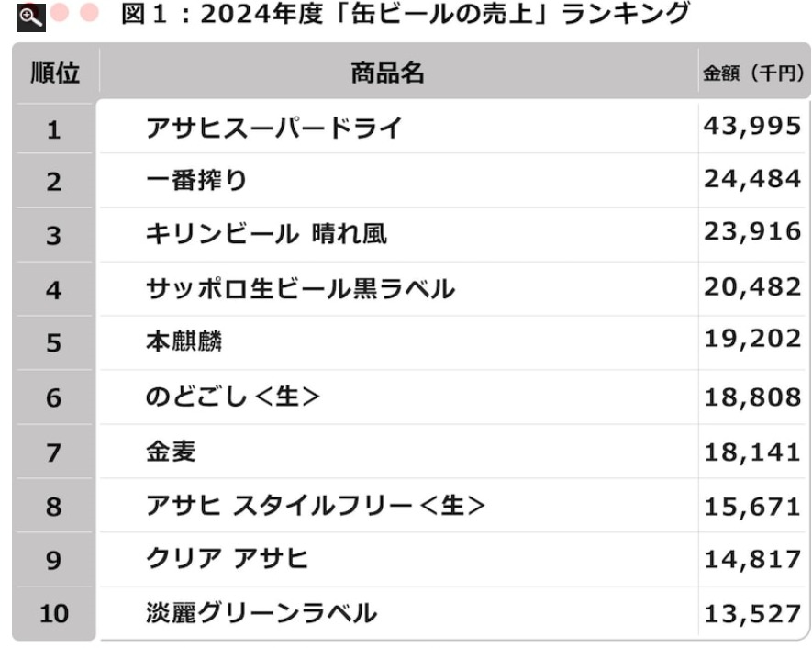Click アサヒ スタイルフリー<生> entry
Screen dimensions: 812x648
point(315,505)
